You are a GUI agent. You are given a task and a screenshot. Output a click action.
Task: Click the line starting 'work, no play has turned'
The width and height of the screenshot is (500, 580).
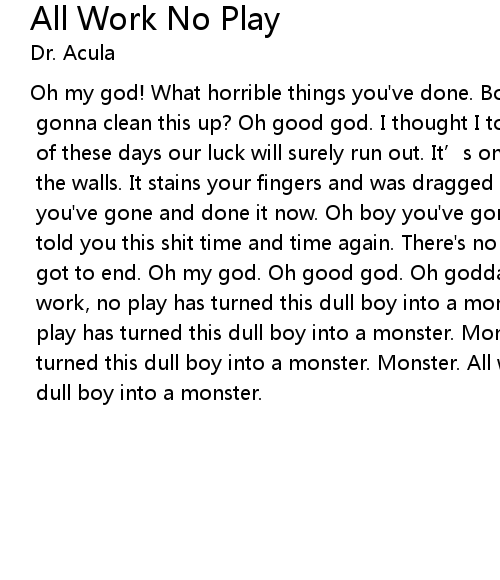pos(268,303)
